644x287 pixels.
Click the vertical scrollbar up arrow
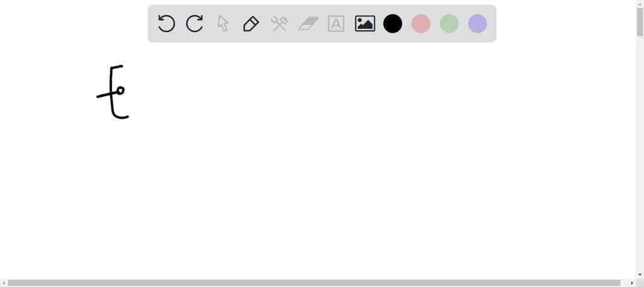640,3
